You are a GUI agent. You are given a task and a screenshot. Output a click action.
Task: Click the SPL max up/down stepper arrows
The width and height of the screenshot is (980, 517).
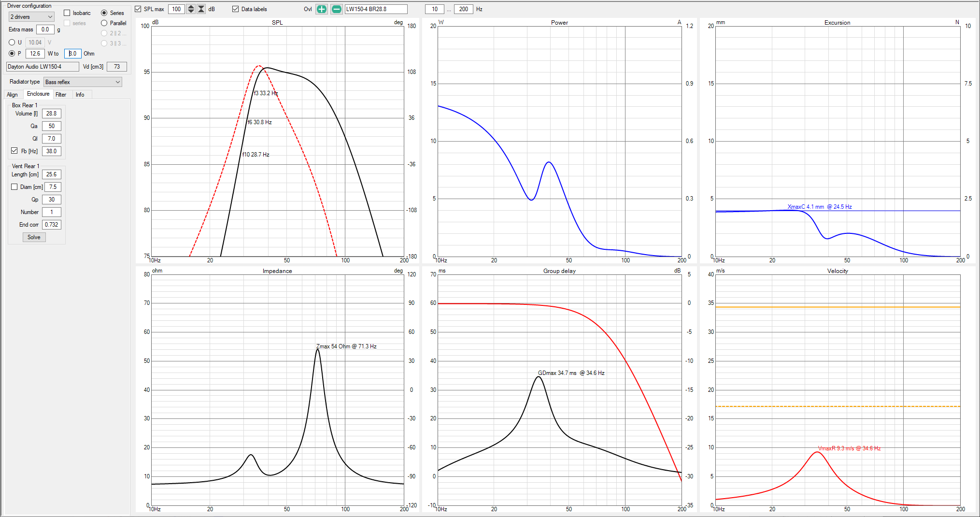(x=191, y=9)
